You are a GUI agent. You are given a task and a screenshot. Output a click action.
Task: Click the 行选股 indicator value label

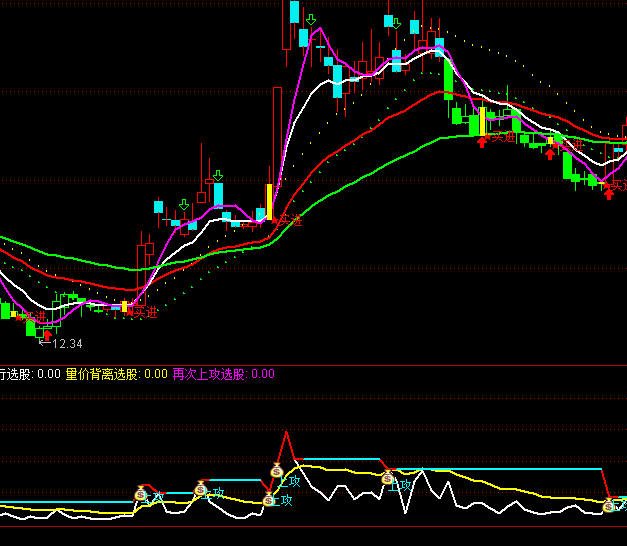[30, 374]
